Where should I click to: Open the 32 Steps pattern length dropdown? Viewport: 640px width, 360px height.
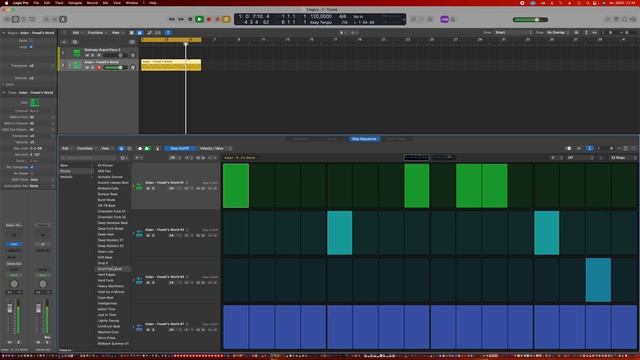[x=620, y=158]
